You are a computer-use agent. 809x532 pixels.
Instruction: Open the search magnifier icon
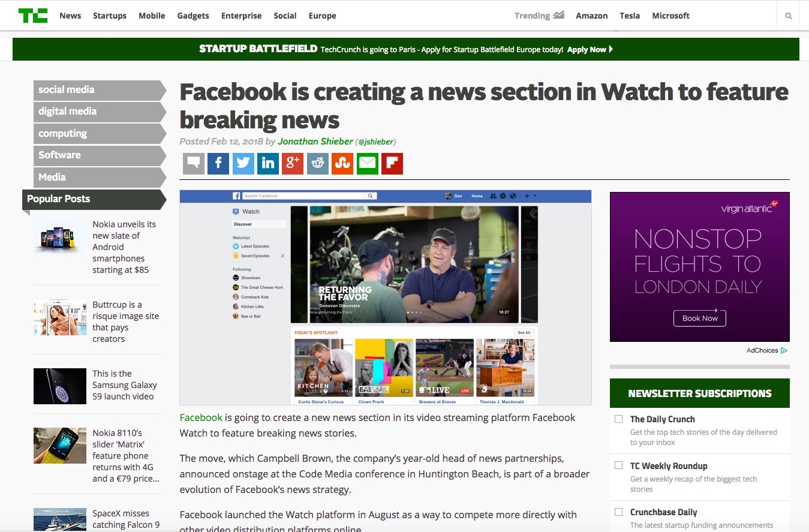789,16
